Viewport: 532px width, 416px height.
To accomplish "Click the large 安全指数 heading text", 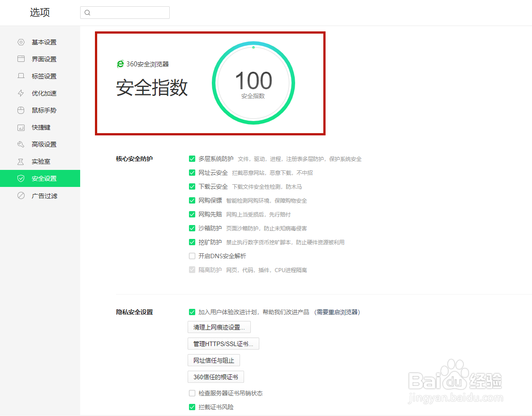I will 152,87.
